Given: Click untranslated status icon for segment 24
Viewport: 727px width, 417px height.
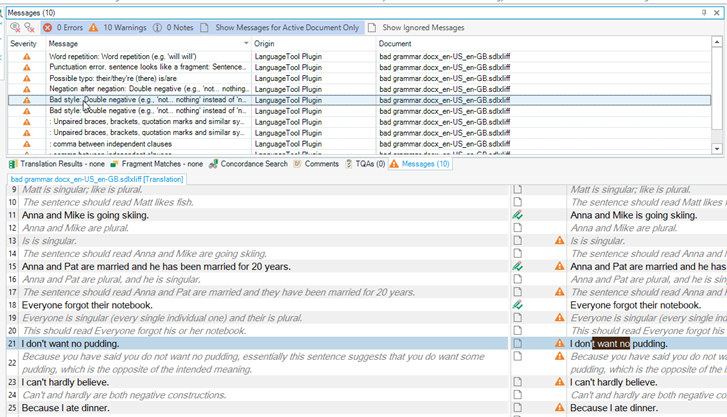Looking at the screenshot, I should click(517, 395).
